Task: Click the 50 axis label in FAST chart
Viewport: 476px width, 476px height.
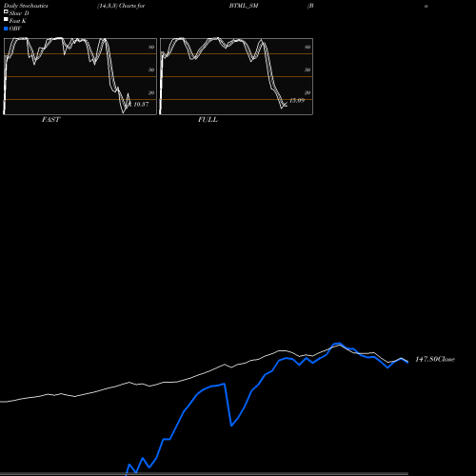Action: pos(151,69)
